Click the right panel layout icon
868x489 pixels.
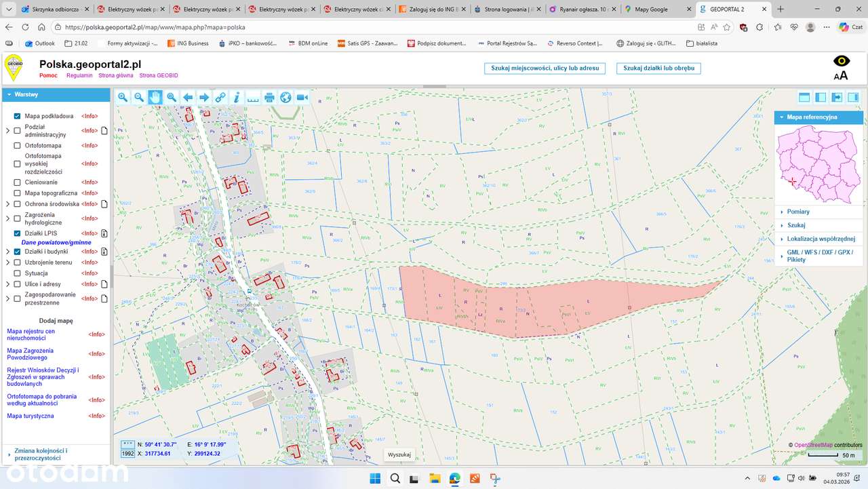pyautogui.click(x=853, y=98)
